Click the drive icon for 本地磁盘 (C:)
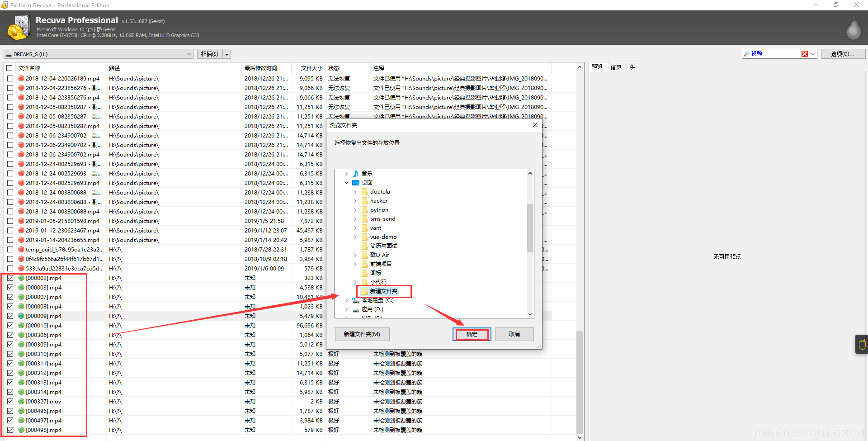The height and width of the screenshot is (441, 868). pyautogui.click(x=356, y=300)
